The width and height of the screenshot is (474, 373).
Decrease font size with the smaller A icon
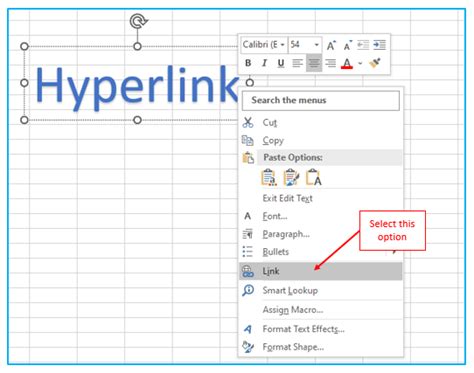click(348, 45)
